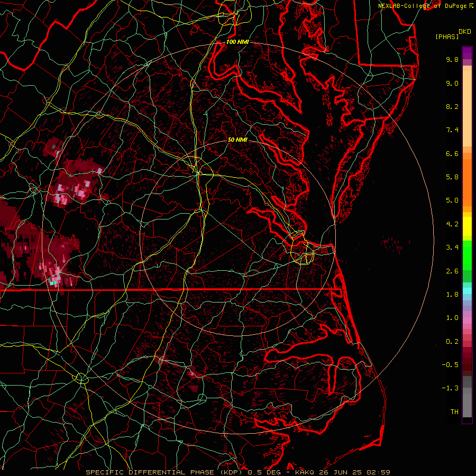Click the 1.8 scale value label
Image resolution: width=476 pixels, height=476 pixels.
pos(452,295)
